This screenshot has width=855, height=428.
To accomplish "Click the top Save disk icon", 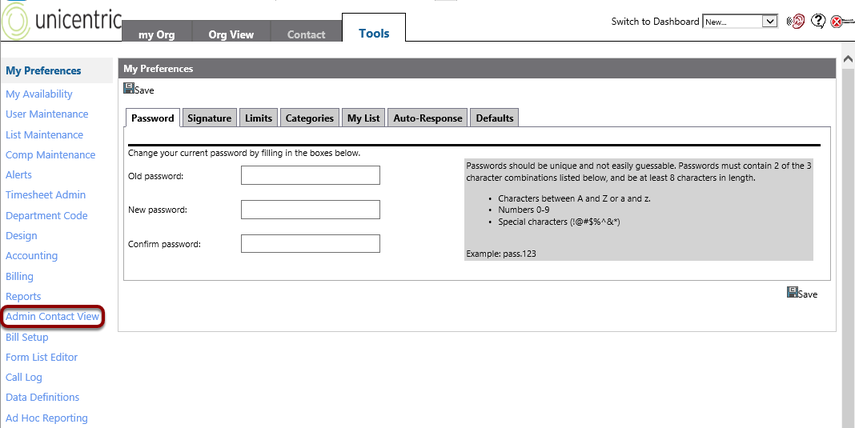I will (x=129, y=88).
